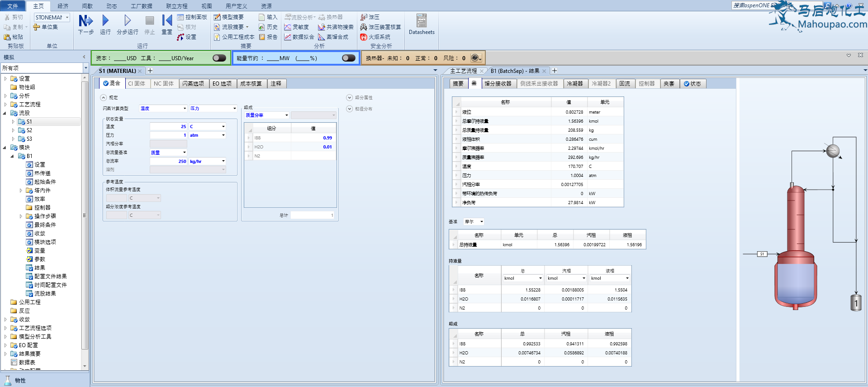Switch to the 经济 ribbon tab
Screen dimensions: 868x387
point(63,6)
